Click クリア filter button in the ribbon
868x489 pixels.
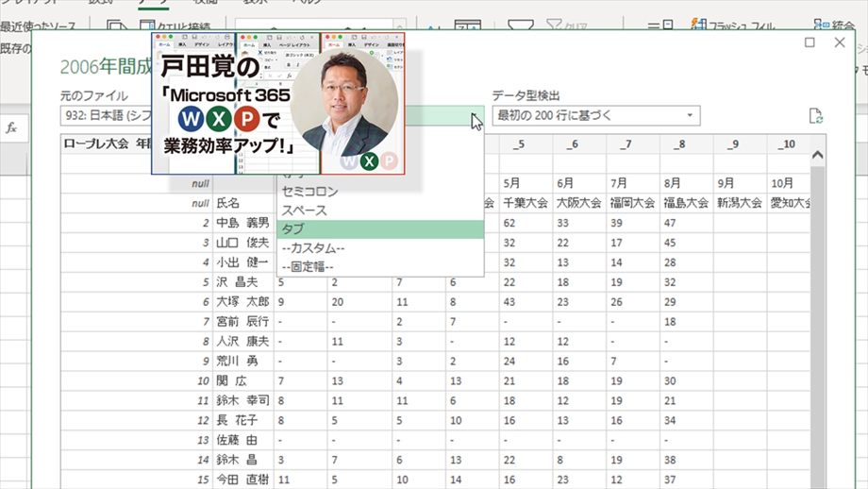pos(567,25)
